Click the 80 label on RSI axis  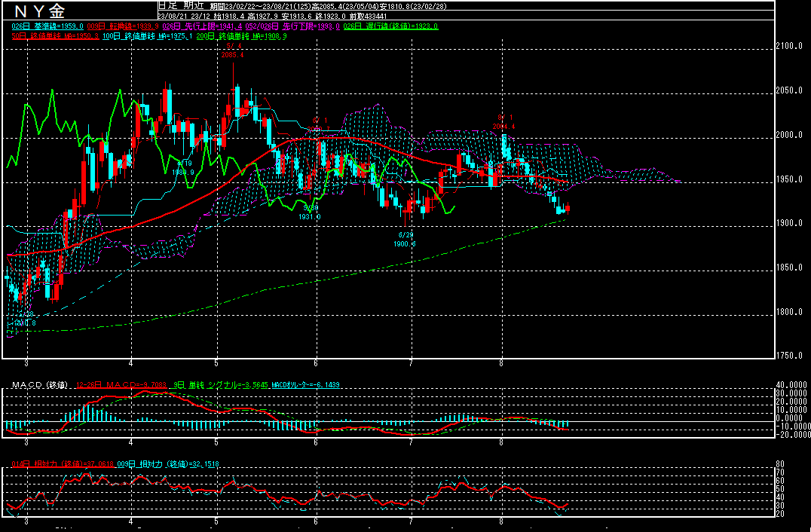click(x=781, y=464)
